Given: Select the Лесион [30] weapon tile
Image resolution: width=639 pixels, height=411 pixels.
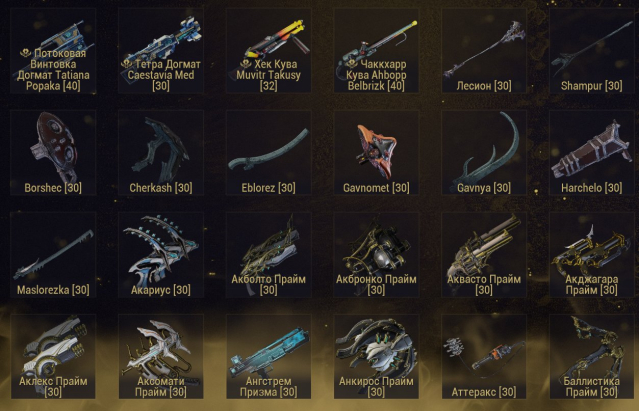Looking at the screenshot, I should pos(484,51).
